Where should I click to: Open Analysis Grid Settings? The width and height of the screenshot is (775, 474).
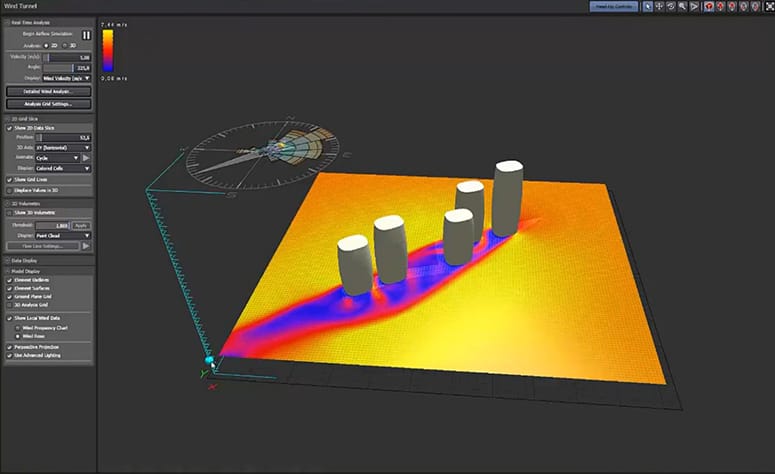coord(48,103)
